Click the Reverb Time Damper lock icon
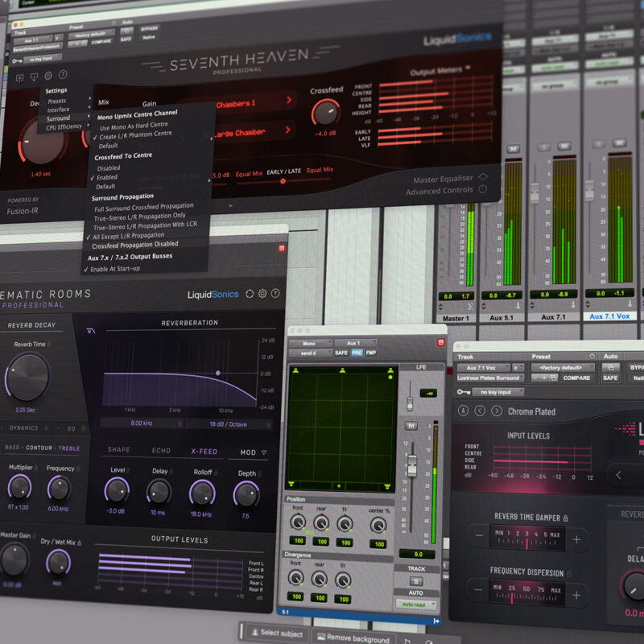 tap(566, 518)
